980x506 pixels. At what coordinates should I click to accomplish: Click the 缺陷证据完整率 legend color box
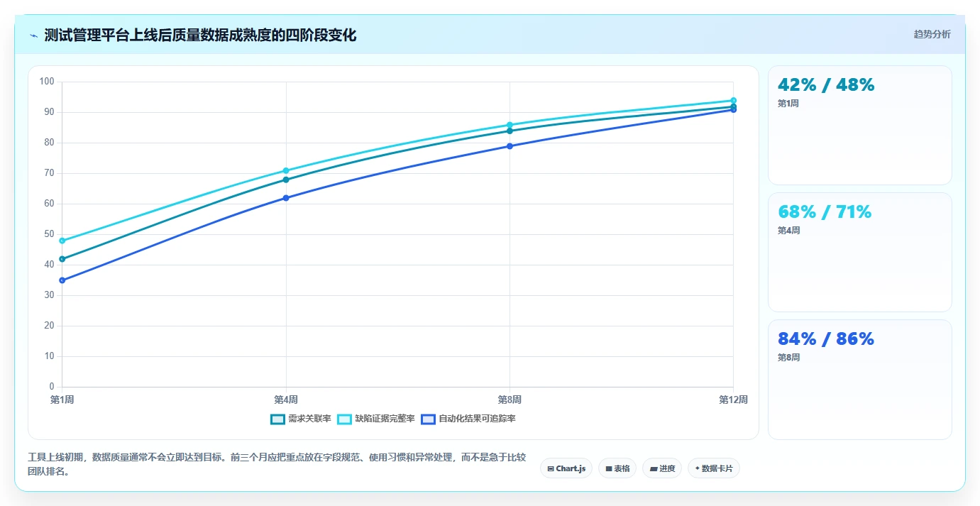click(344, 419)
